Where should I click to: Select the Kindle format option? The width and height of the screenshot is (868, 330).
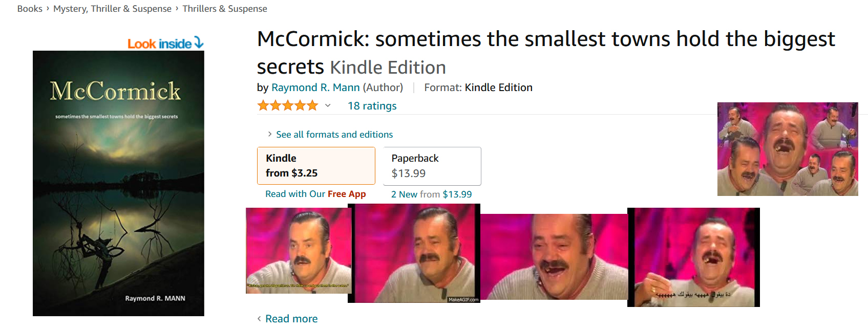[316, 166]
